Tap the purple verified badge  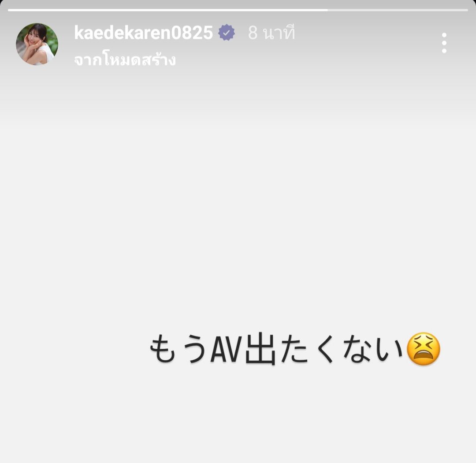pos(227,33)
